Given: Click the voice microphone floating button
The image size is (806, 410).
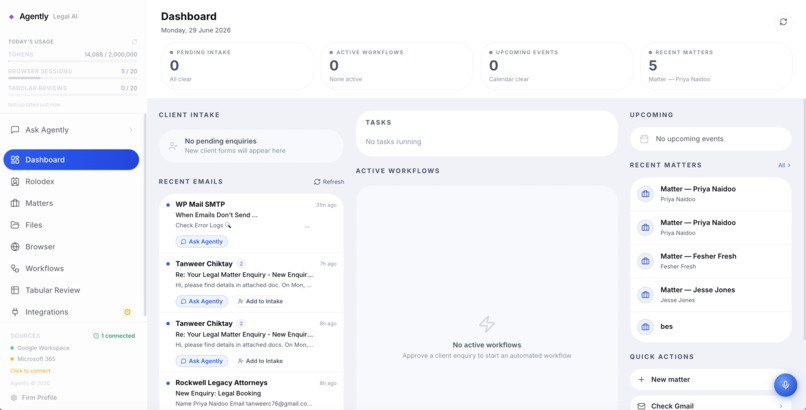Looking at the screenshot, I should click(785, 385).
